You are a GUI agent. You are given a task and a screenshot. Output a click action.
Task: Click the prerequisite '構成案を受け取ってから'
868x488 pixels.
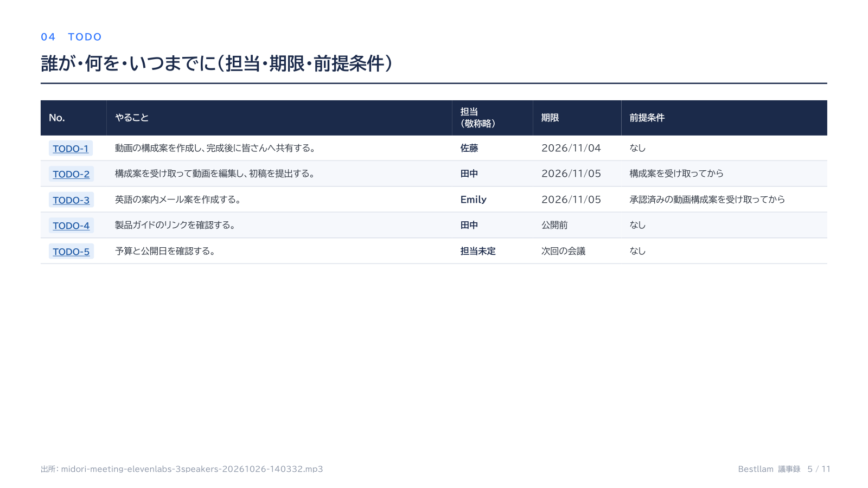(x=676, y=174)
